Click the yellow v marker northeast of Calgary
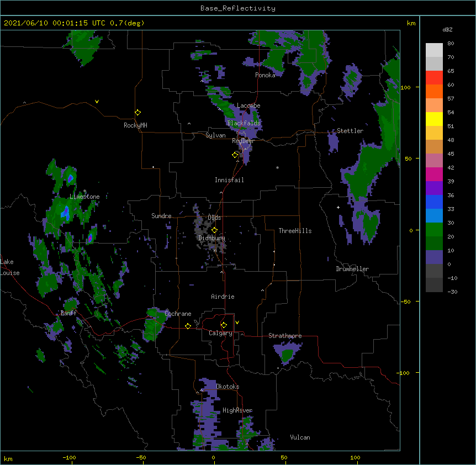476x465 pixels. 237,323
